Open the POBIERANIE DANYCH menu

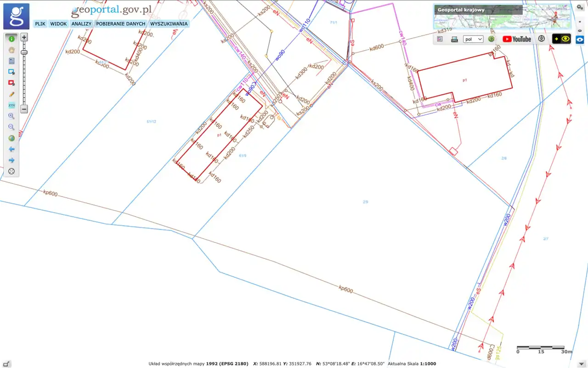point(121,23)
